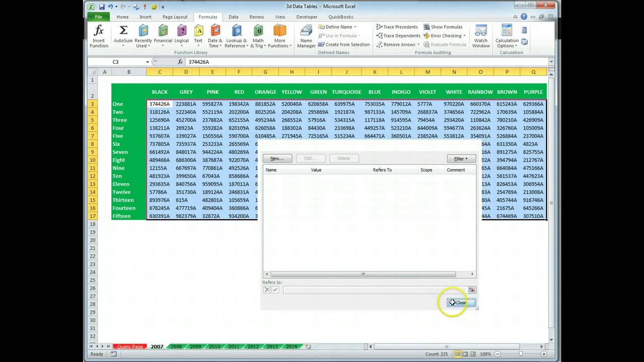This screenshot has width=644, height=362.
Task: Close the Name Manager dialog
Action: click(461, 303)
